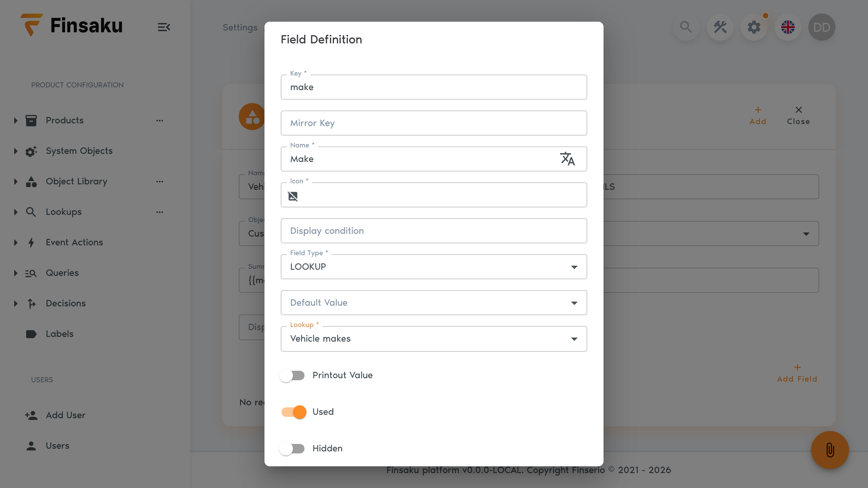Open the settings gear in header
Image resolution: width=868 pixels, height=488 pixels.
pos(754,27)
